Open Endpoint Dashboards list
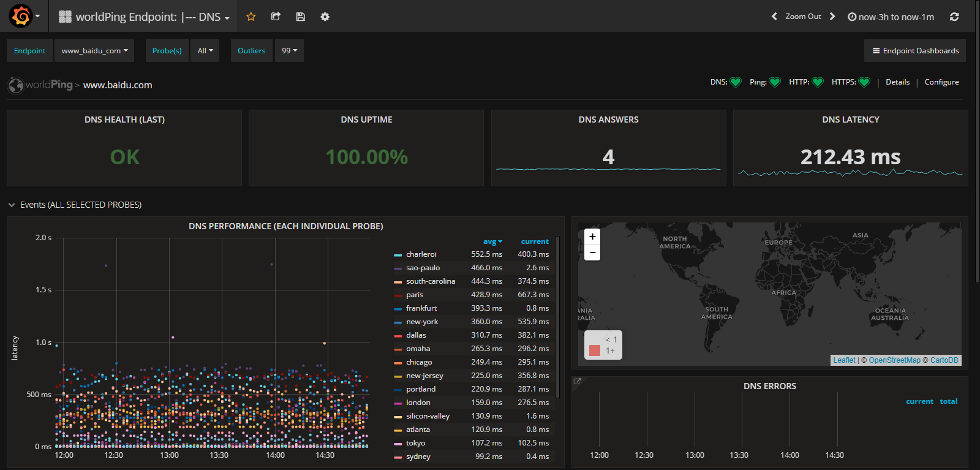The height and width of the screenshot is (470, 980). [x=915, y=51]
